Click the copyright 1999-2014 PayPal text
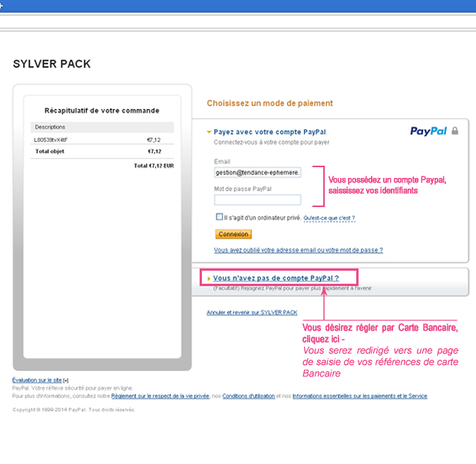476x464 pixels. click(x=74, y=410)
